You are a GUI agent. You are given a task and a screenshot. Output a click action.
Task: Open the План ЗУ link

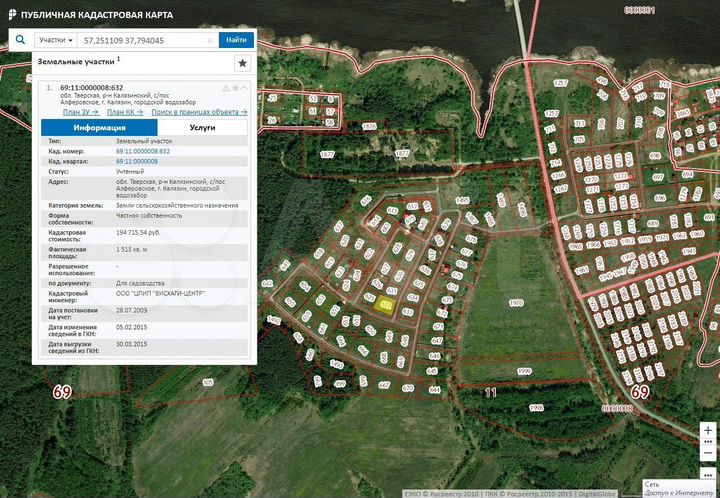81,112
